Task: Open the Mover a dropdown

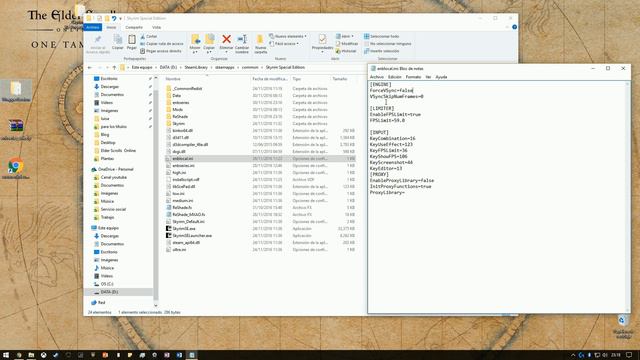Action: click(195, 44)
